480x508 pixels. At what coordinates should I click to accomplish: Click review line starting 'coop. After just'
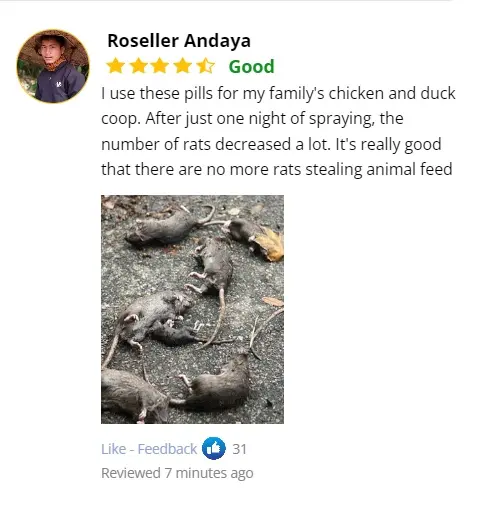pos(252,119)
